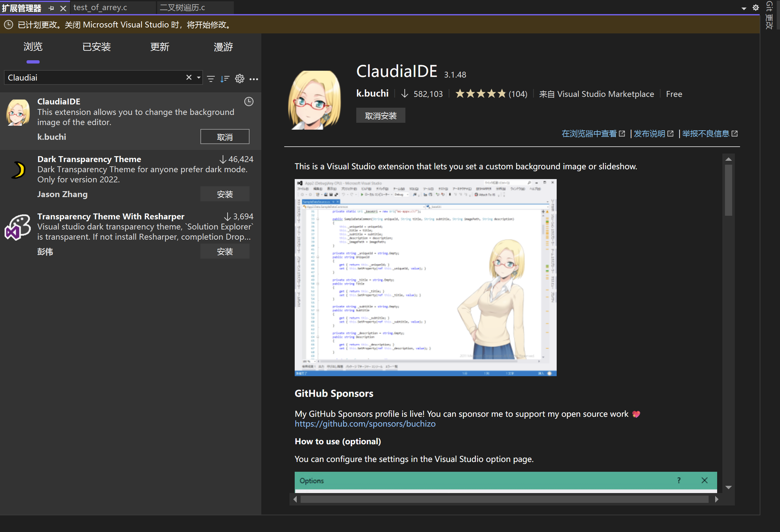Image resolution: width=780 pixels, height=532 pixels.
Task: Open the GitHub sponsors buchizo link
Action: 365,424
